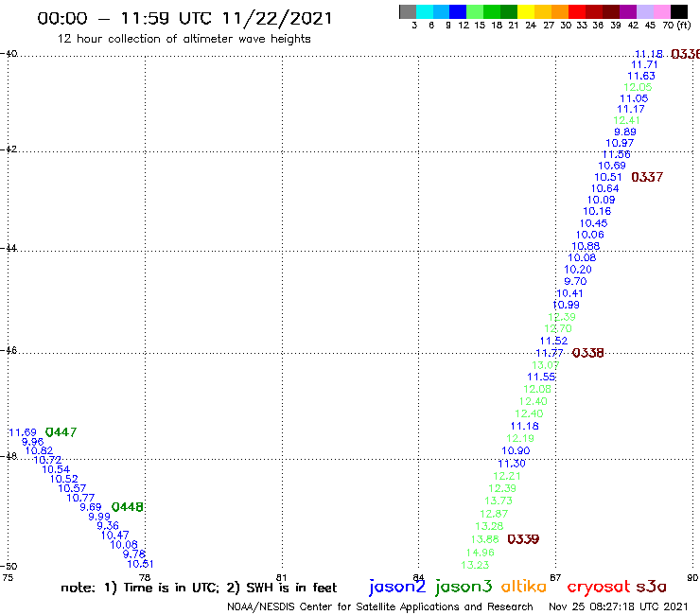Click the green wave height value 13.28

coord(489,526)
